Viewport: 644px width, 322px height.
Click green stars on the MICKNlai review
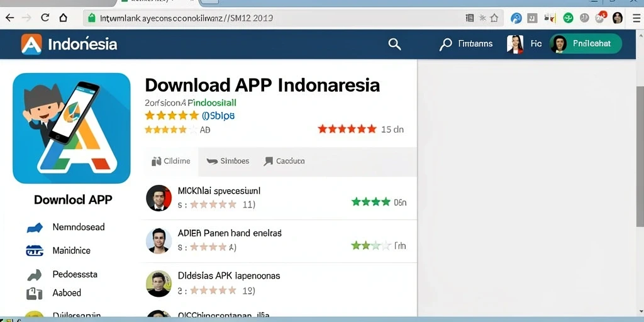[371, 202]
